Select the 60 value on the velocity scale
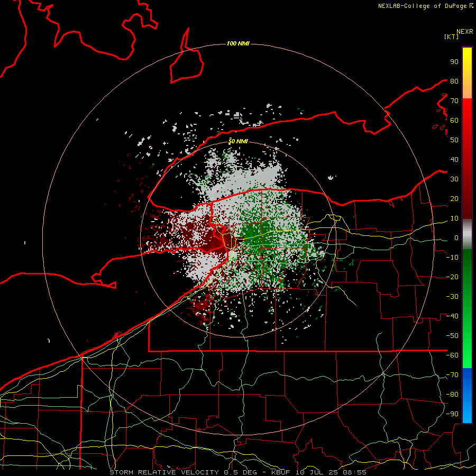476x476 pixels. tap(454, 121)
